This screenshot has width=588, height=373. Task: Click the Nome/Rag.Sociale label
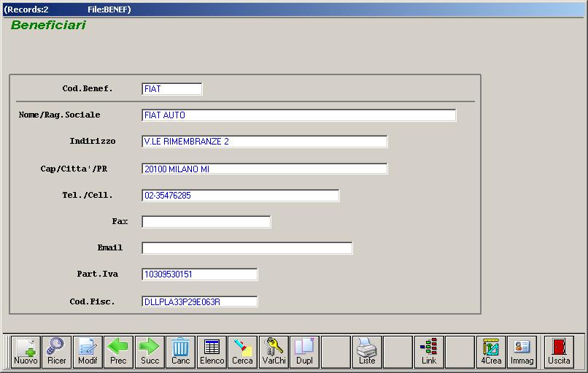click(59, 115)
